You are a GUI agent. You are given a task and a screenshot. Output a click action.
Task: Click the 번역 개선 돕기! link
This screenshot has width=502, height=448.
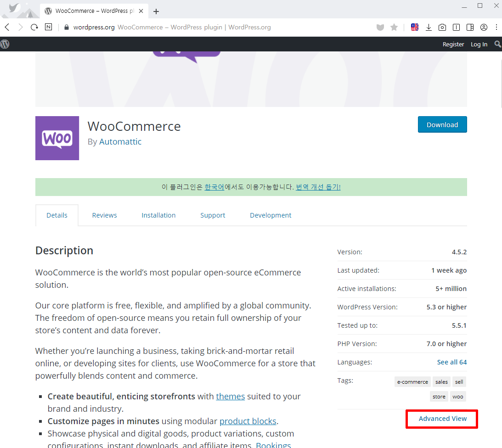pos(318,187)
